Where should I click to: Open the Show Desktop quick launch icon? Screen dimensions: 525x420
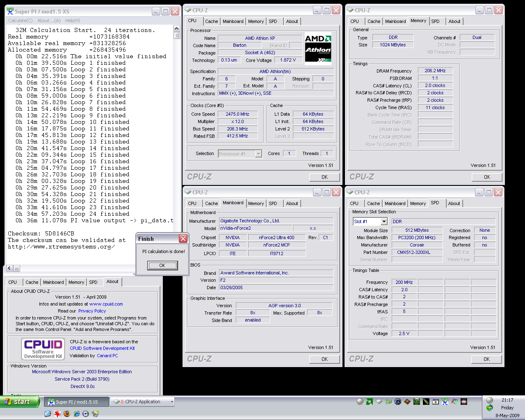tap(48, 413)
